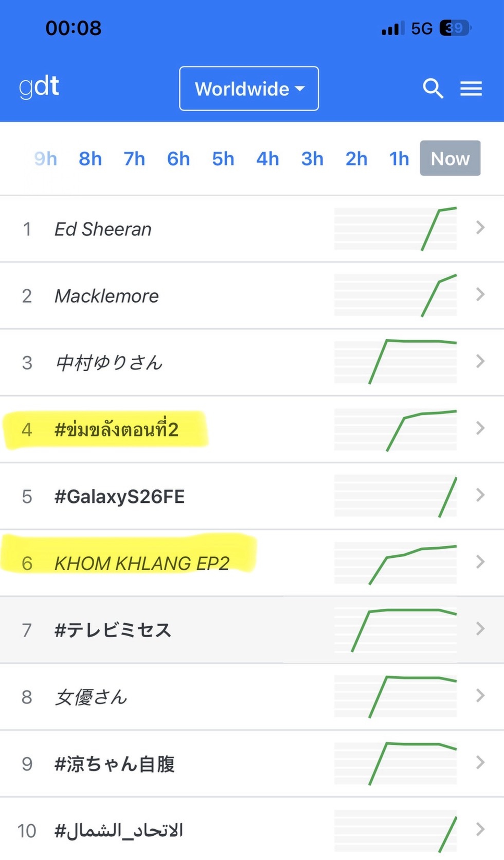Switch to the 1h time tab
Image resolution: width=504 pixels, height=860 pixels.
click(x=399, y=159)
